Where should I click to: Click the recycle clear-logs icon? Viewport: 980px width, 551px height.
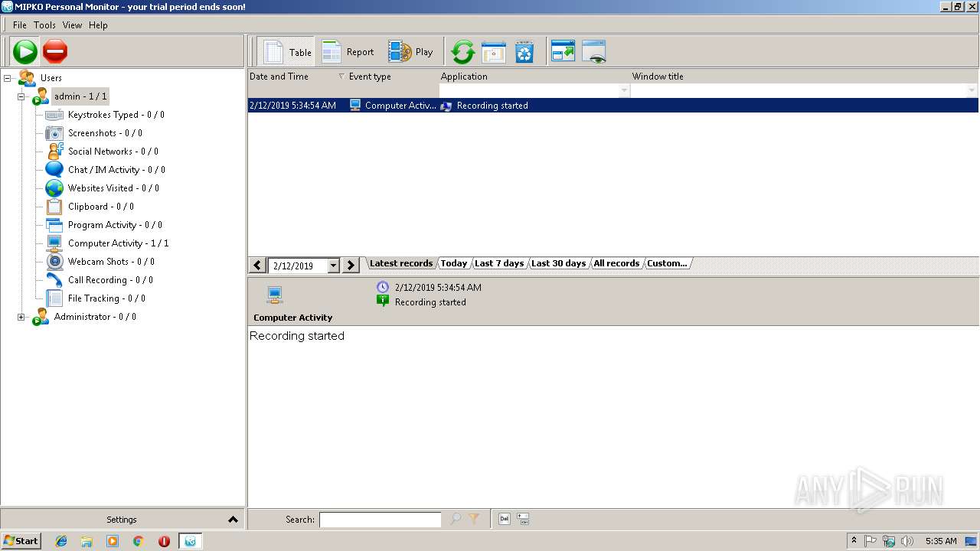[524, 52]
